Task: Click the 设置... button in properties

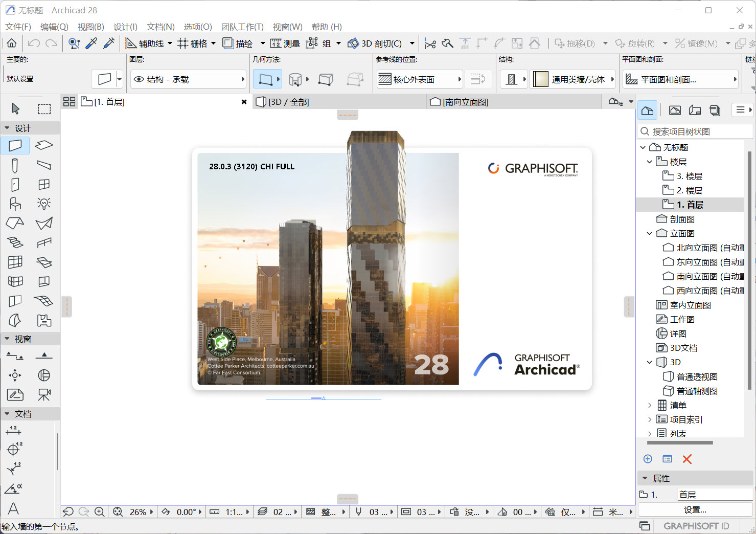Action: coord(695,510)
